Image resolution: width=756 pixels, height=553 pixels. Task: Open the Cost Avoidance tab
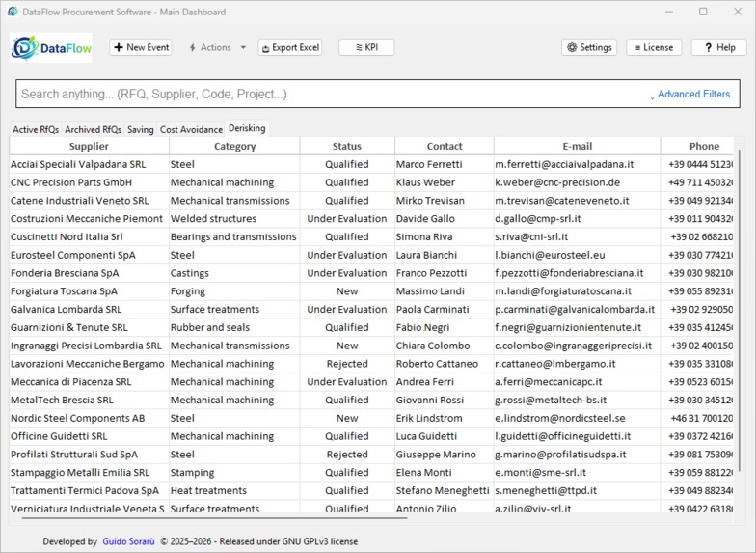(x=191, y=129)
